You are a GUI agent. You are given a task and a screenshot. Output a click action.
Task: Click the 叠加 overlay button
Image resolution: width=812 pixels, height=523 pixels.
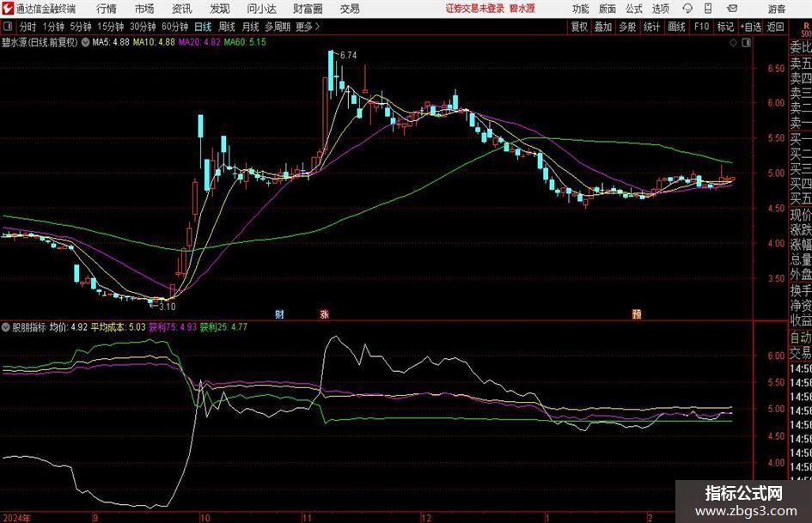603,27
